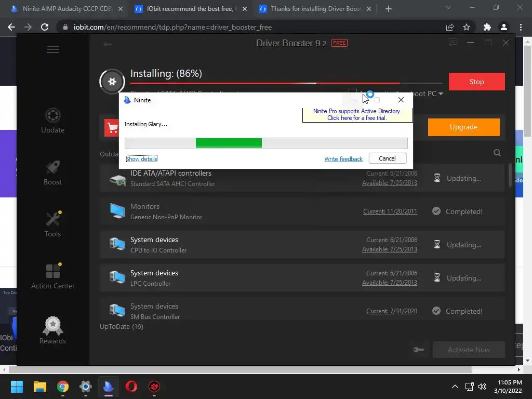Click the search magnifier in driver list
The height and width of the screenshot is (399, 532).
tap(497, 153)
